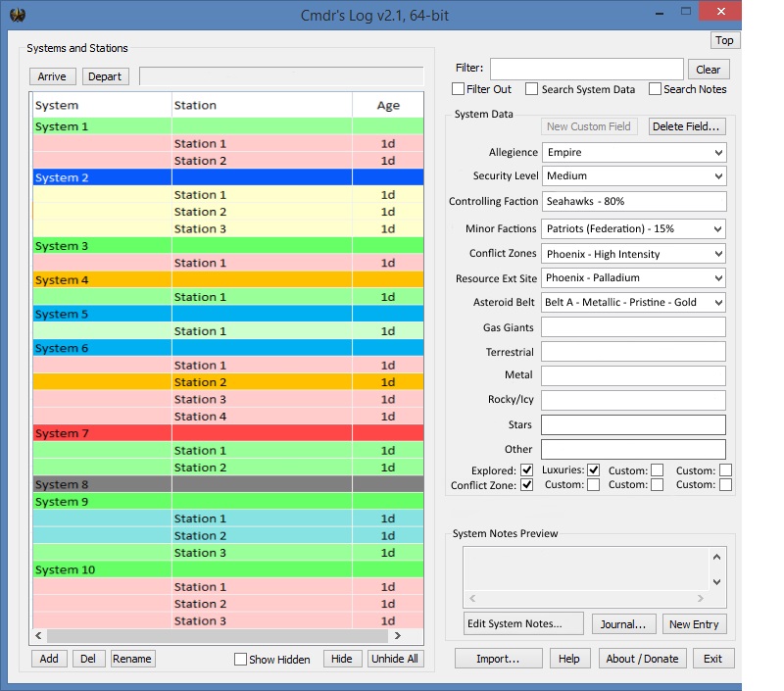This screenshot has width=784, height=691.
Task: Click the Delete Field... button
Action: (687, 127)
